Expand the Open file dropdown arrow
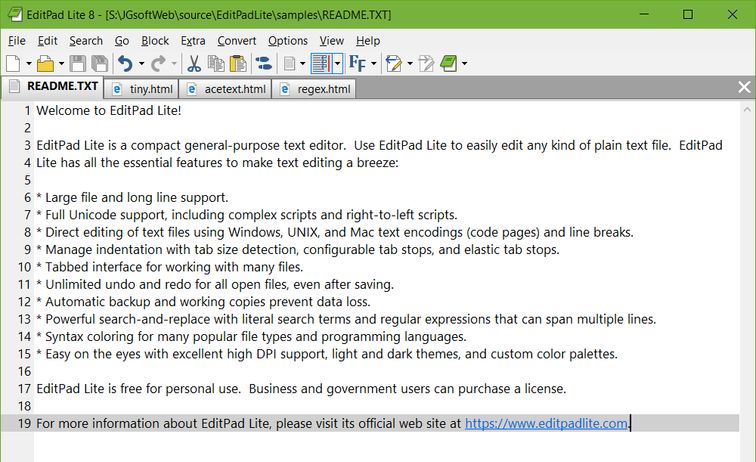756x462 pixels. coord(61,64)
